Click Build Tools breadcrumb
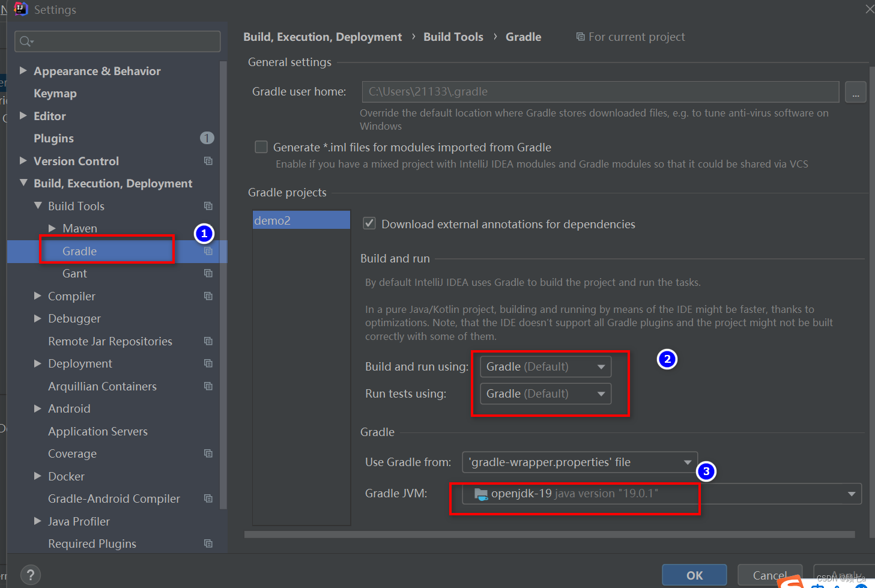 pyautogui.click(x=453, y=37)
